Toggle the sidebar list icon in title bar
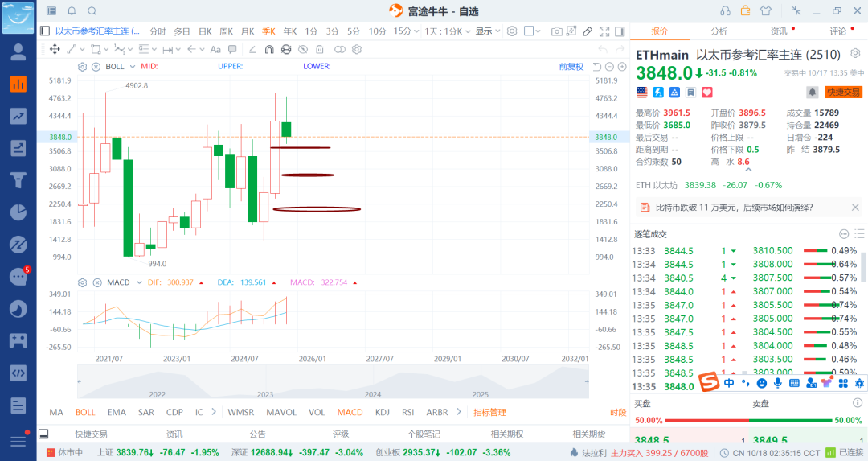The height and width of the screenshot is (461, 868). click(x=51, y=10)
